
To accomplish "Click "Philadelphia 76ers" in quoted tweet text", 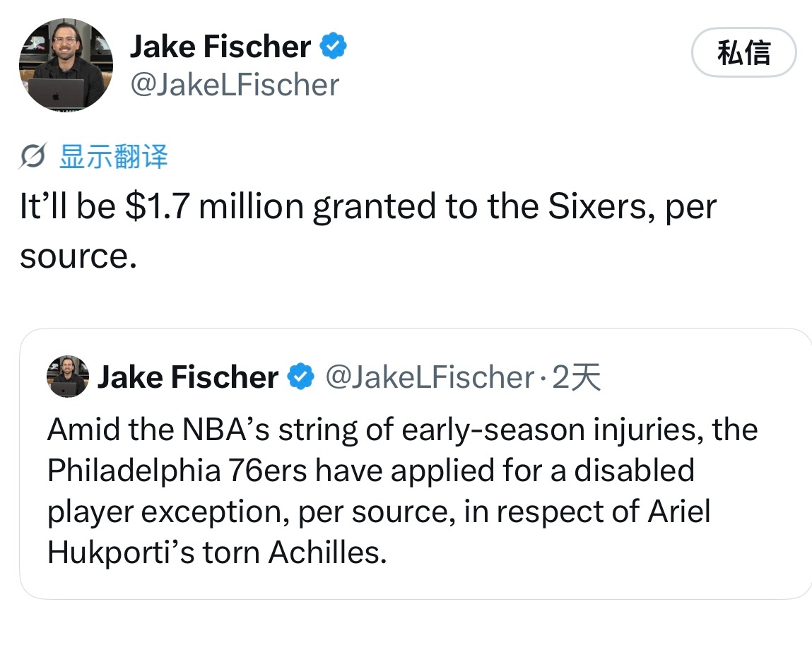I will pyautogui.click(x=177, y=471).
